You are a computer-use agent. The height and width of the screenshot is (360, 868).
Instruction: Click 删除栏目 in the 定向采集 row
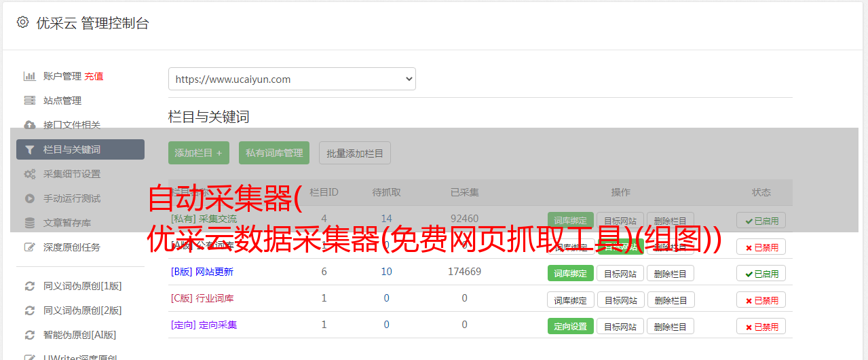pos(671,326)
